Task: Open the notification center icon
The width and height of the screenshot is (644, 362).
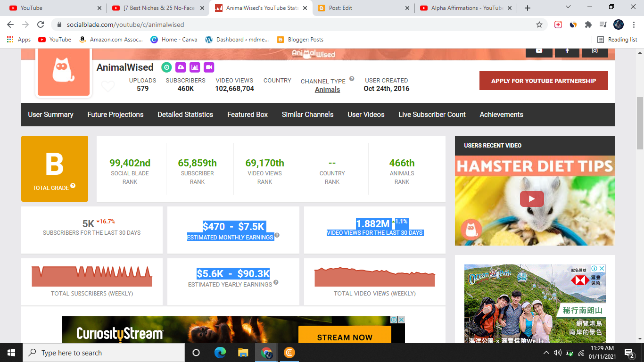Action: pos(629,353)
